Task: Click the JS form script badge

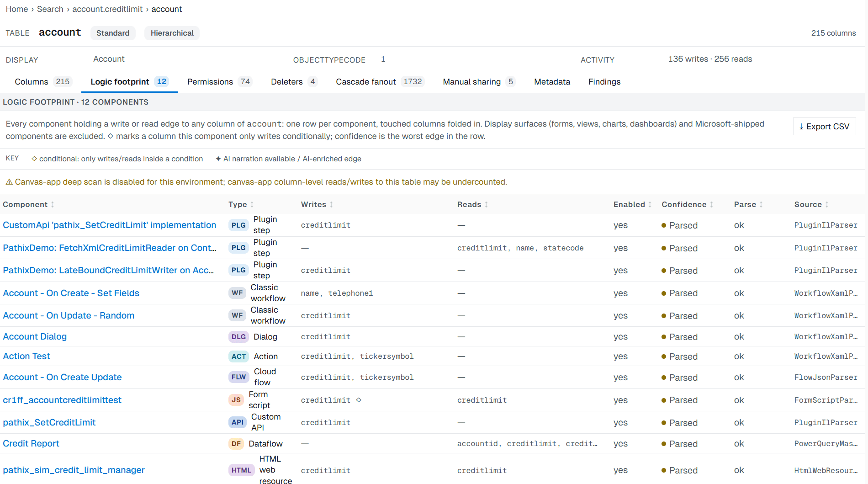Action: coord(236,400)
